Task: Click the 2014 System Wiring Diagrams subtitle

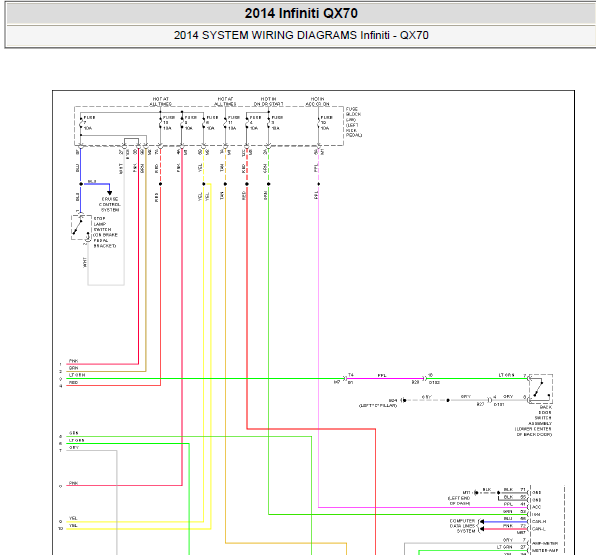Action: (x=301, y=35)
